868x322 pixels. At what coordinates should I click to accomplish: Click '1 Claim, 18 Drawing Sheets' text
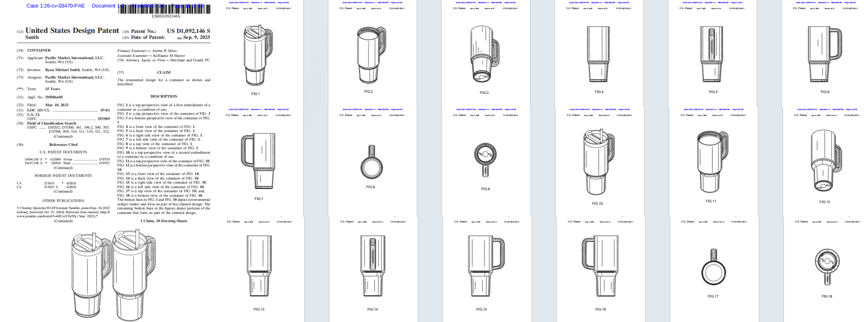pyautogui.click(x=164, y=221)
